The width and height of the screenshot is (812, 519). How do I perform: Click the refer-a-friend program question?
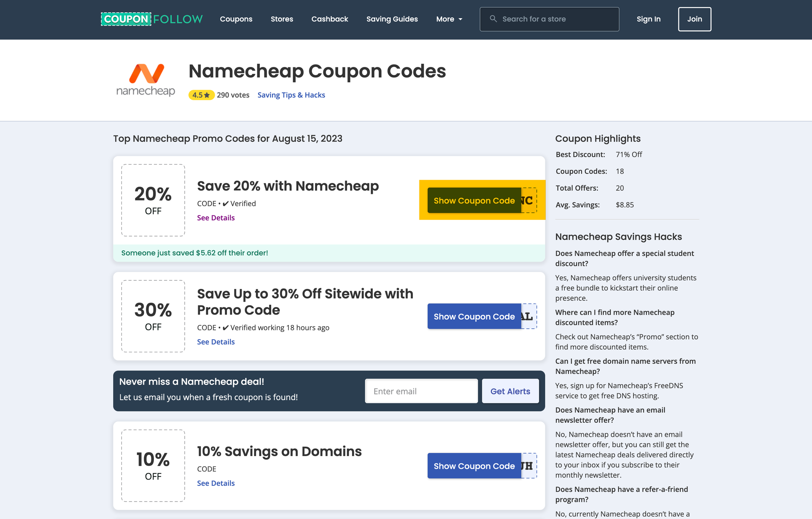(622, 494)
